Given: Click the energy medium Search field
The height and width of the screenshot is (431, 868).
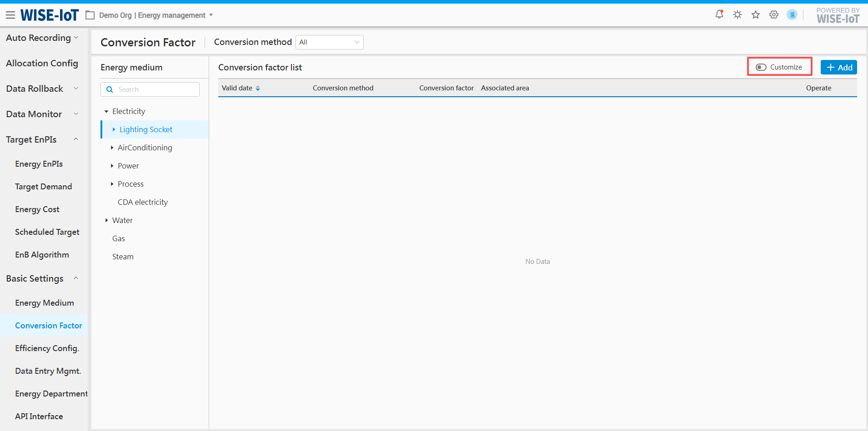Looking at the screenshot, I should click(x=155, y=89).
